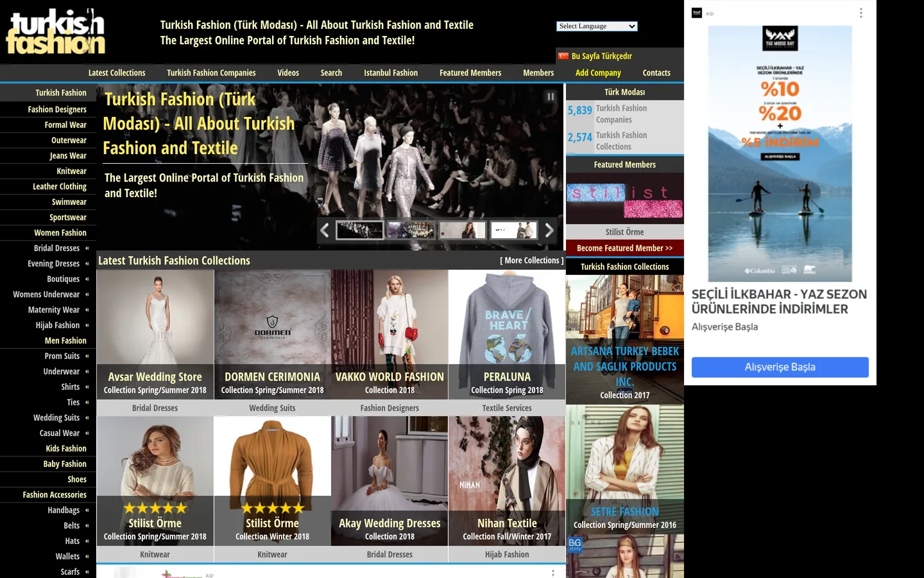Open the Formal Wear sidebar category

pyautogui.click(x=65, y=125)
